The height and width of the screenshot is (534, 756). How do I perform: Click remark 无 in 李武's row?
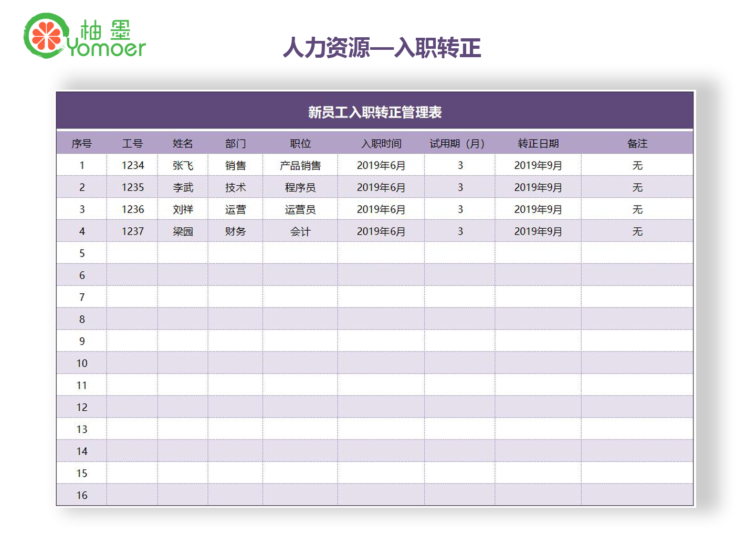(x=637, y=187)
